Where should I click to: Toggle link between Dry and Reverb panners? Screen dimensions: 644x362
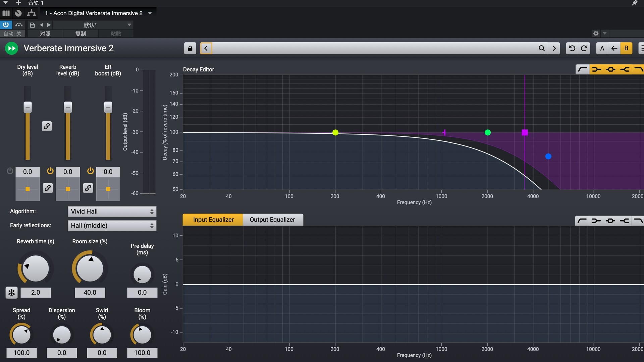pyautogui.click(x=48, y=188)
